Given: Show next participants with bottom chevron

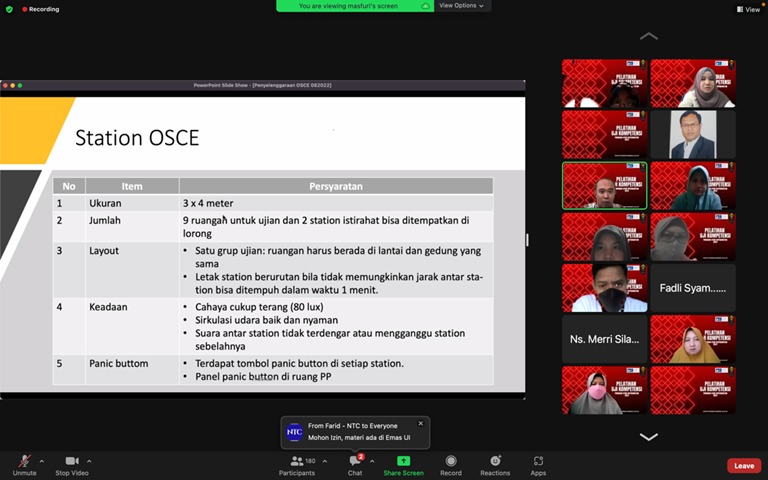Looking at the screenshot, I should [649, 436].
